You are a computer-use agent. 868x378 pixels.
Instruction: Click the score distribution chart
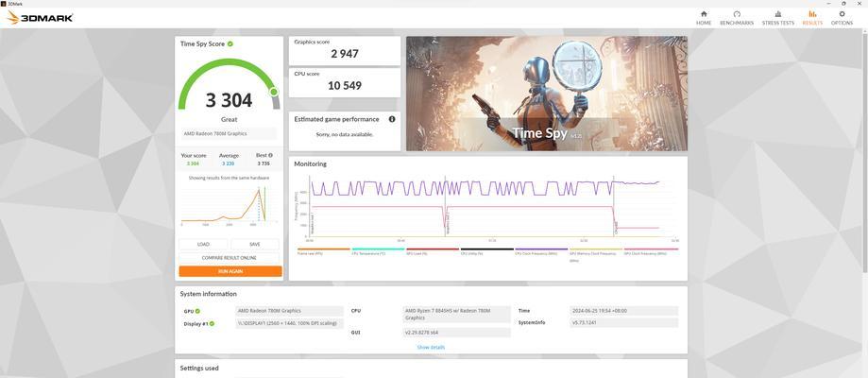230,204
